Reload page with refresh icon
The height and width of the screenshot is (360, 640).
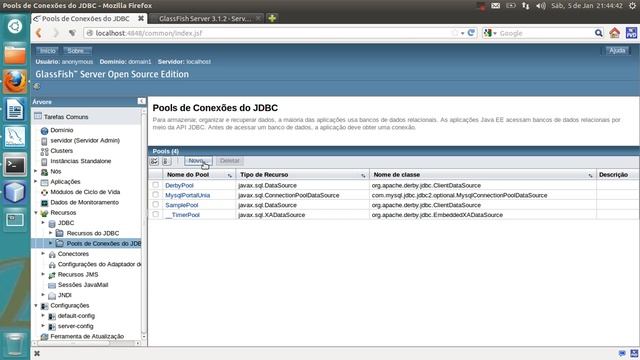point(471,33)
